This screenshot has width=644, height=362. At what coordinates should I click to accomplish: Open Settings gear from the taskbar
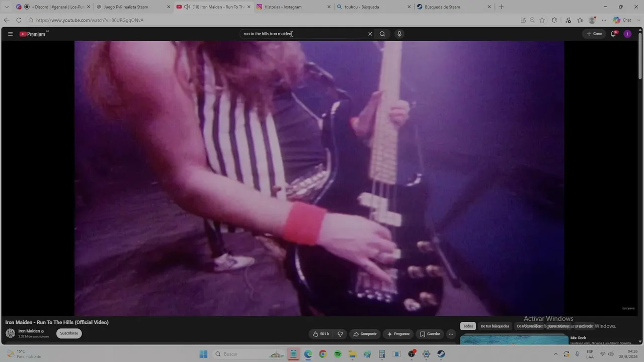click(426, 354)
